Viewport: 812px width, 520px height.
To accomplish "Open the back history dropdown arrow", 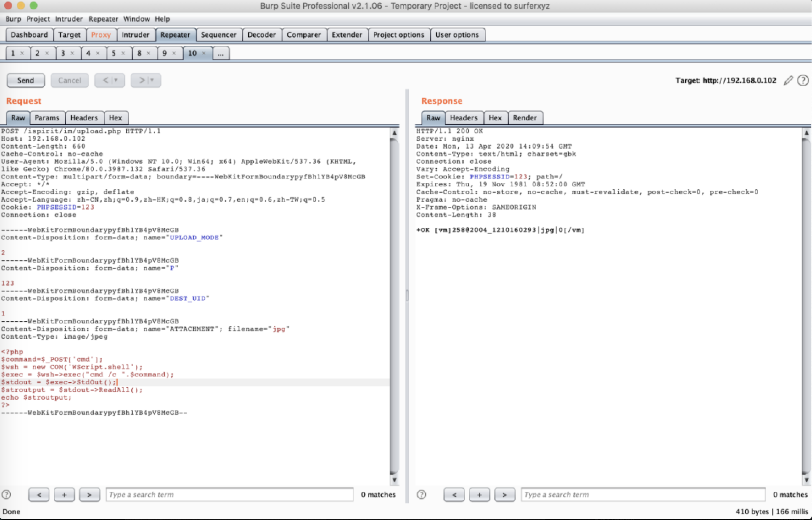I will (x=116, y=81).
